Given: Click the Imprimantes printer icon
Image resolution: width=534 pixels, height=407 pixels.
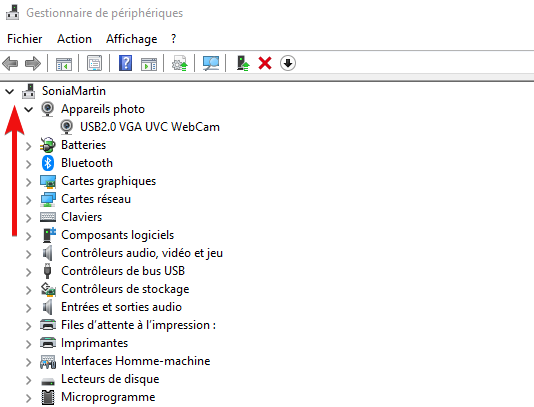Looking at the screenshot, I should pos(48,343).
